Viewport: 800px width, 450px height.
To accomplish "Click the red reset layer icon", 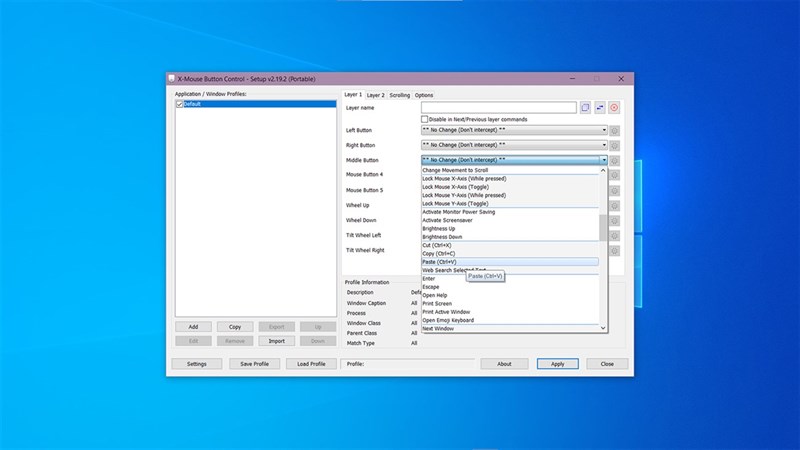I will click(614, 107).
